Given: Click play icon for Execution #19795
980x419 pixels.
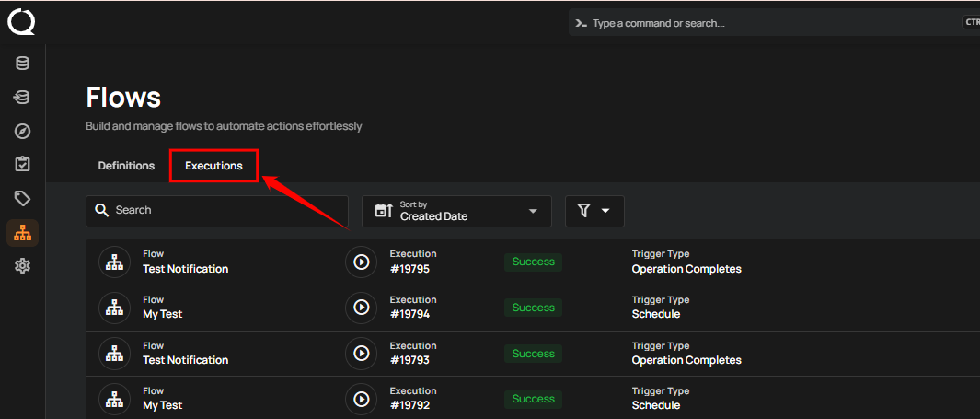Looking at the screenshot, I should [x=362, y=262].
